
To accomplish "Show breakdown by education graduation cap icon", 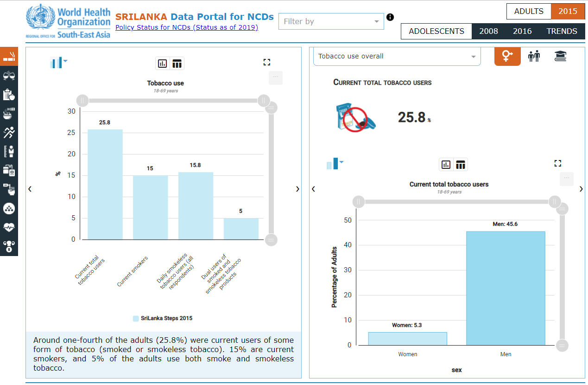I will pyautogui.click(x=560, y=57).
